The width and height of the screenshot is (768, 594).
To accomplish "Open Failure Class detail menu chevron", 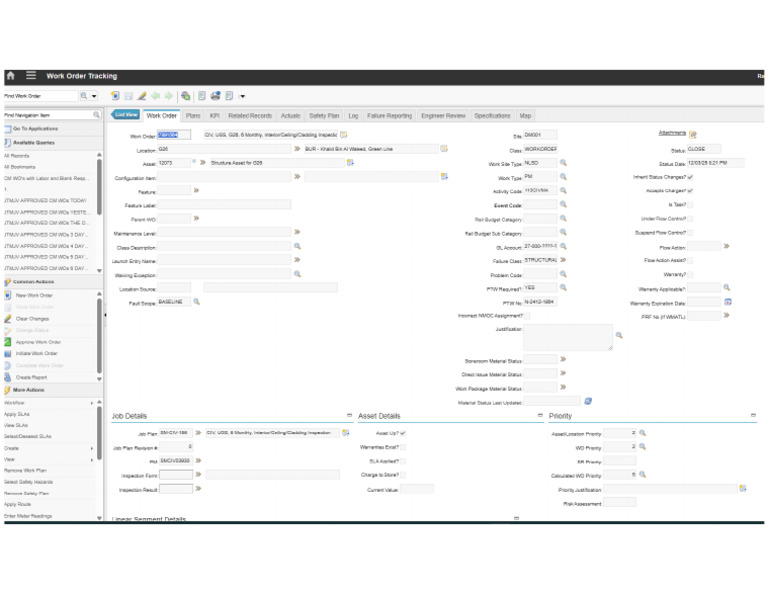I will pyautogui.click(x=563, y=260).
